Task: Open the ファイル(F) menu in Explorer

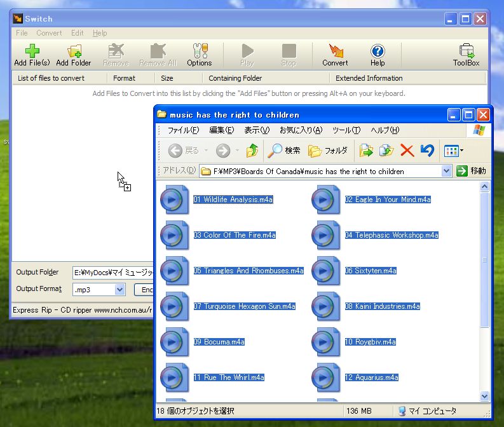Action: click(184, 130)
